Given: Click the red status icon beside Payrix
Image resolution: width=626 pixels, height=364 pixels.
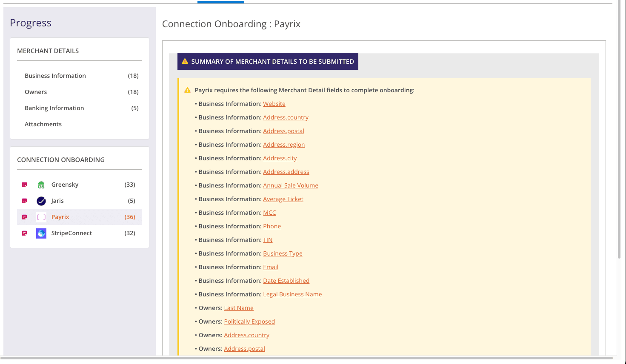Looking at the screenshot, I should (25, 217).
